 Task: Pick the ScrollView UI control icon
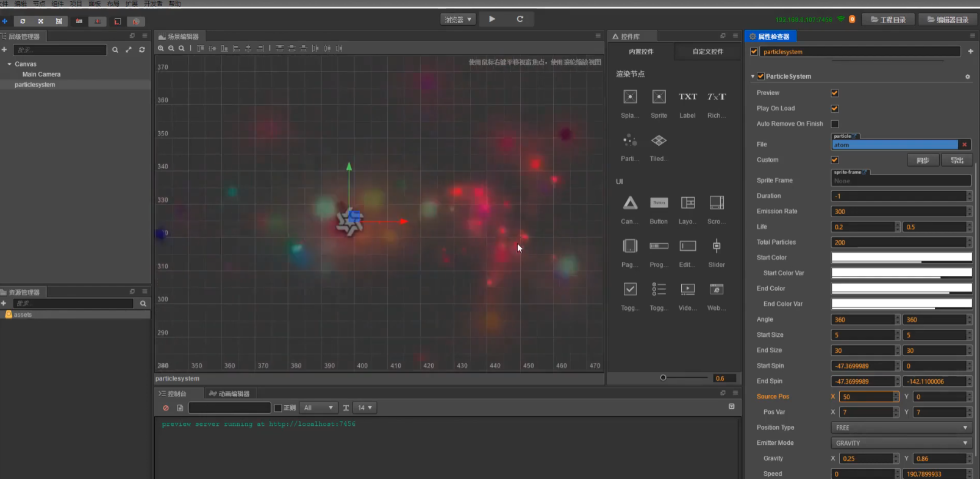click(x=717, y=203)
